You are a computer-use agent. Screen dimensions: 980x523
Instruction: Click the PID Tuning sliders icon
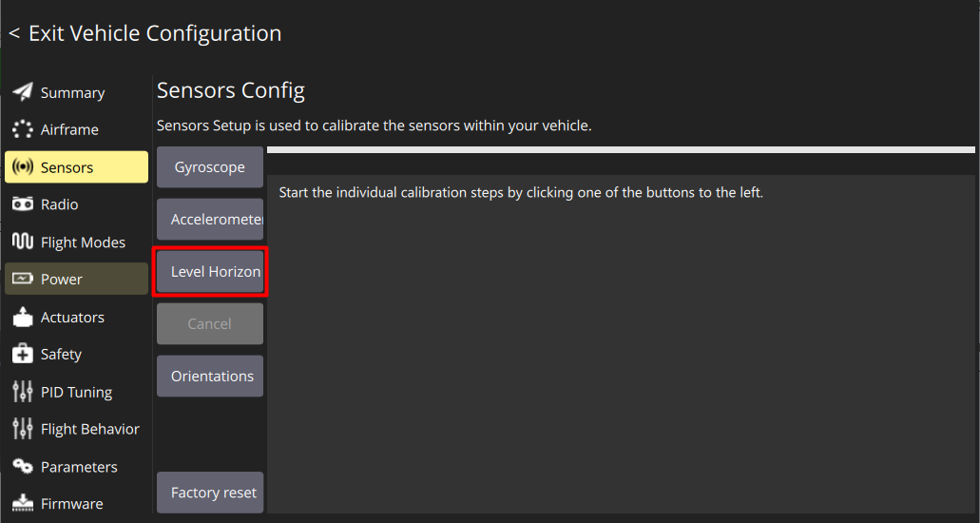pyautogui.click(x=23, y=392)
